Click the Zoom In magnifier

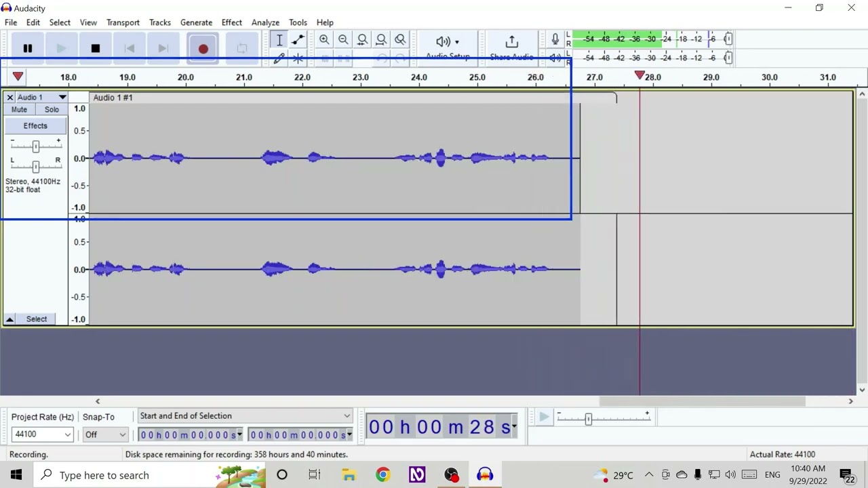pos(324,40)
